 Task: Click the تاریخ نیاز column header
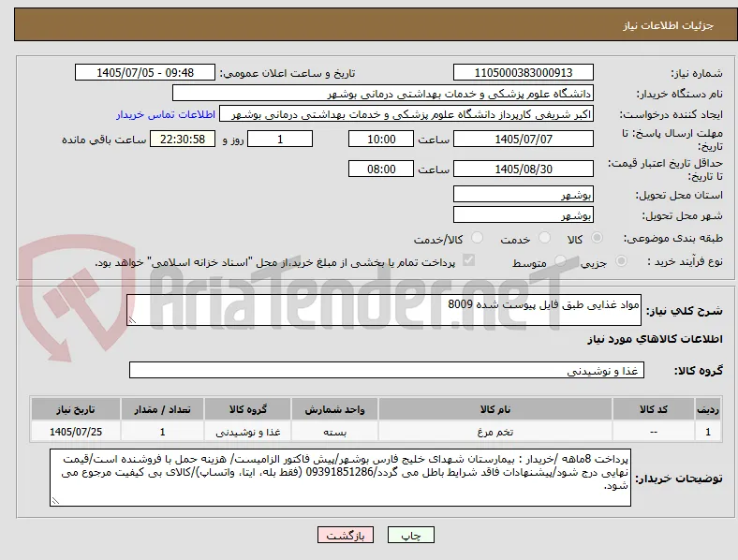76,409
